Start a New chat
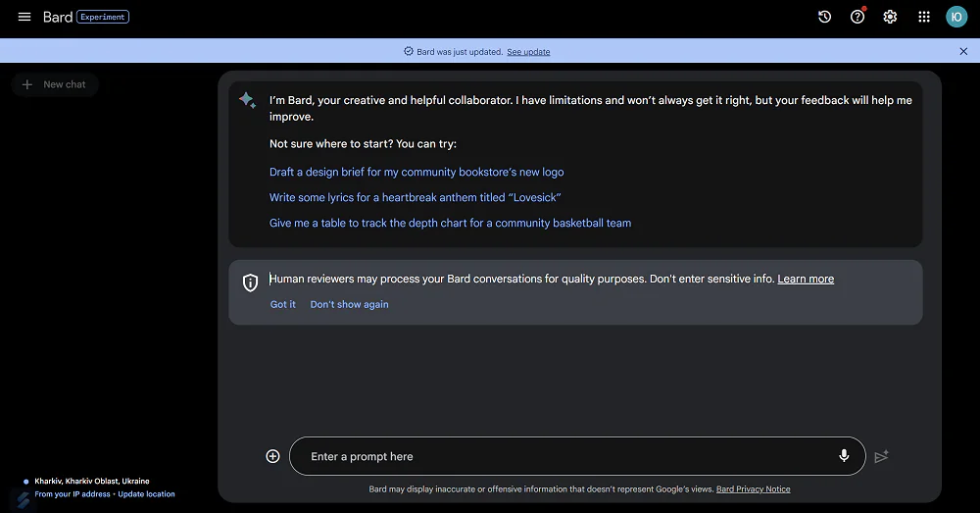 (54, 84)
